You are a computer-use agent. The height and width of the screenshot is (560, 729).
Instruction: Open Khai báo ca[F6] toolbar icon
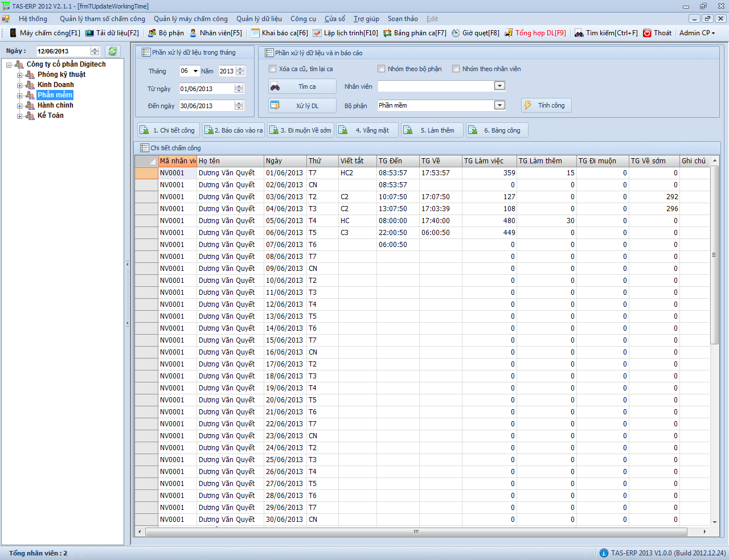tap(255, 33)
